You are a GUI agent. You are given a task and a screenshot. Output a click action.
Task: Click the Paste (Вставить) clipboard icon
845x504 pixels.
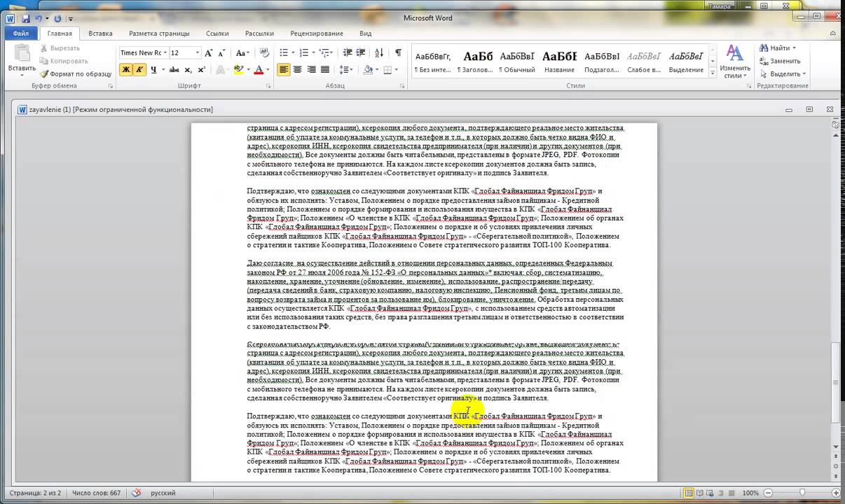pos(22,53)
